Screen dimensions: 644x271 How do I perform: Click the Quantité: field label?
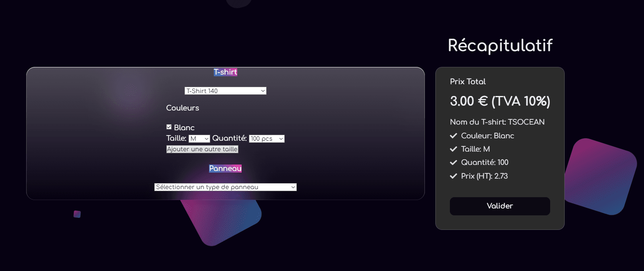click(x=229, y=138)
